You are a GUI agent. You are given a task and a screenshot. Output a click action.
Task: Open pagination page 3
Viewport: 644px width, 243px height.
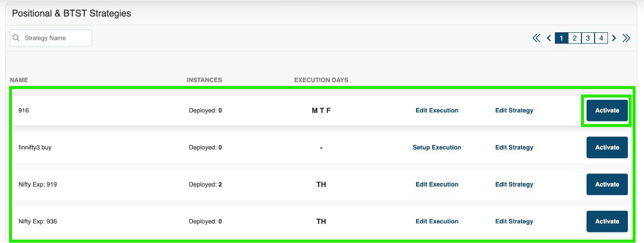click(588, 38)
